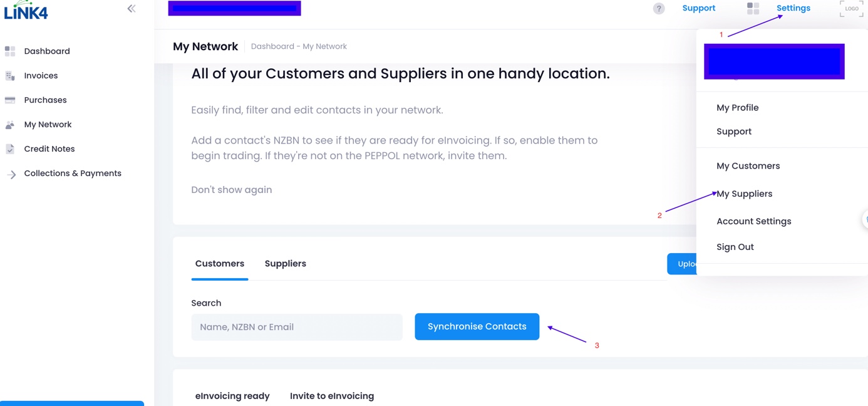Click the Name, NZBN or Email search field

point(296,327)
